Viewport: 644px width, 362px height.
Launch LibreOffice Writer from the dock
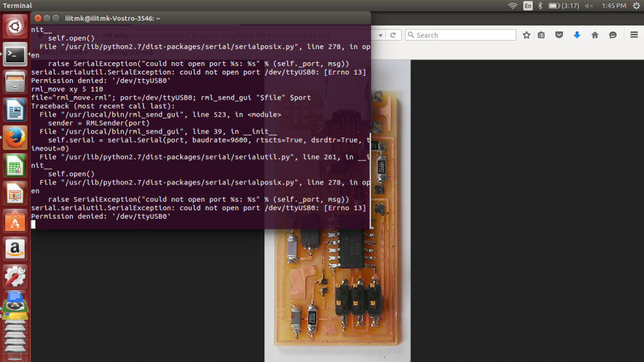click(x=15, y=110)
